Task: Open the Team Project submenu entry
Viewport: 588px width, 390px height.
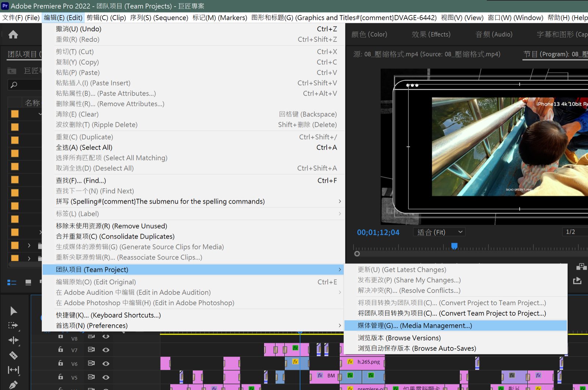Action: (194, 269)
